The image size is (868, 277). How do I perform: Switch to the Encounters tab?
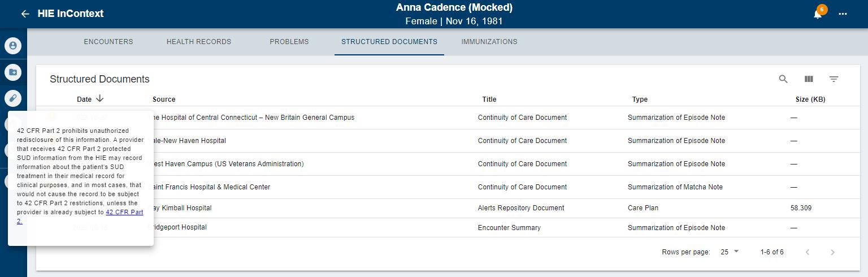coord(108,42)
